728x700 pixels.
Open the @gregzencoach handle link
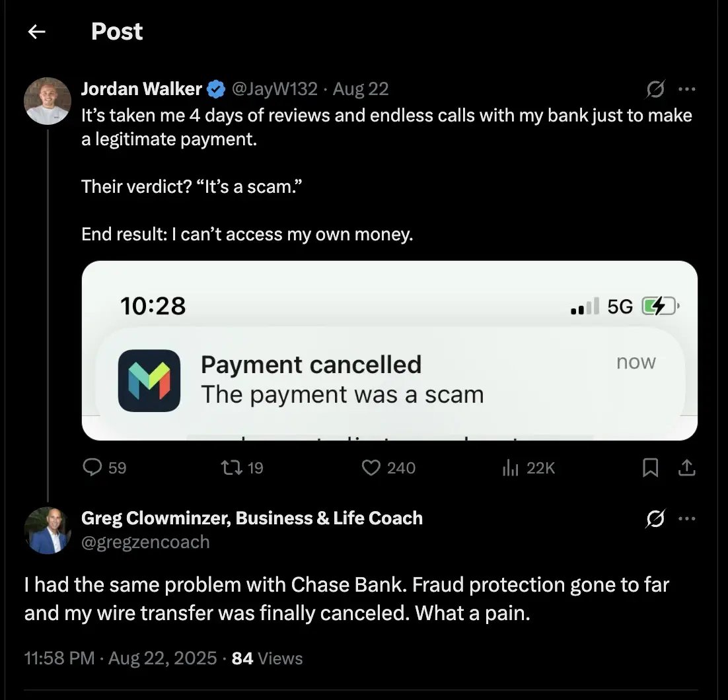point(145,542)
